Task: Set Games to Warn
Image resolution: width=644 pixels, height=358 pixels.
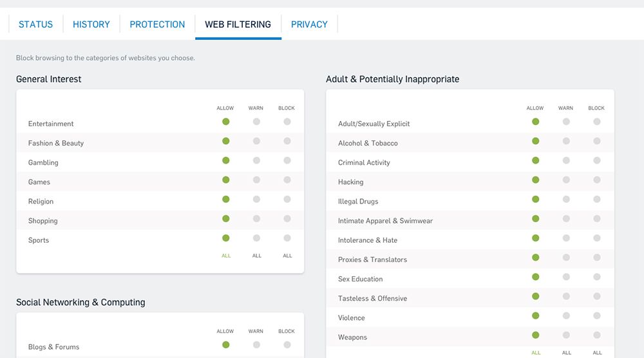Action: [256, 180]
